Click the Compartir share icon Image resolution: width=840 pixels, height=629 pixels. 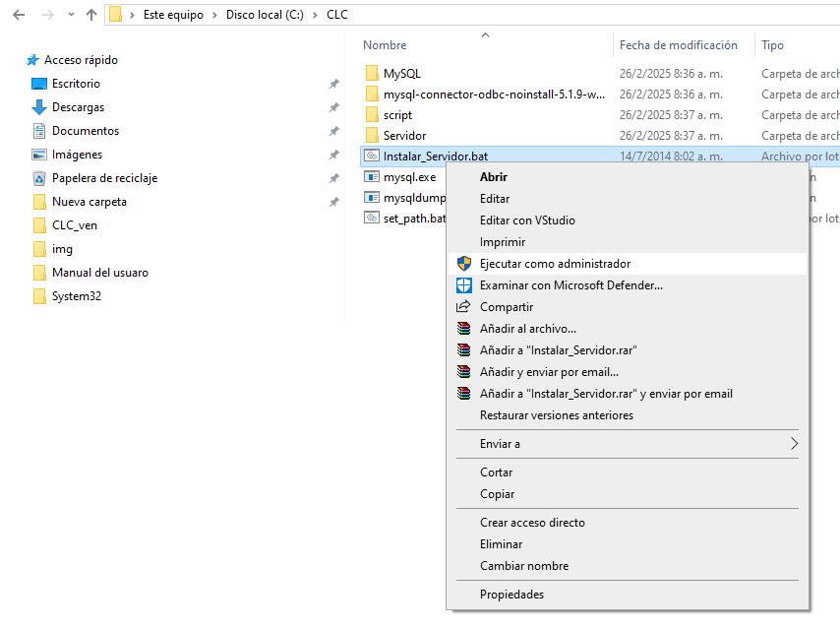point(463,307)
